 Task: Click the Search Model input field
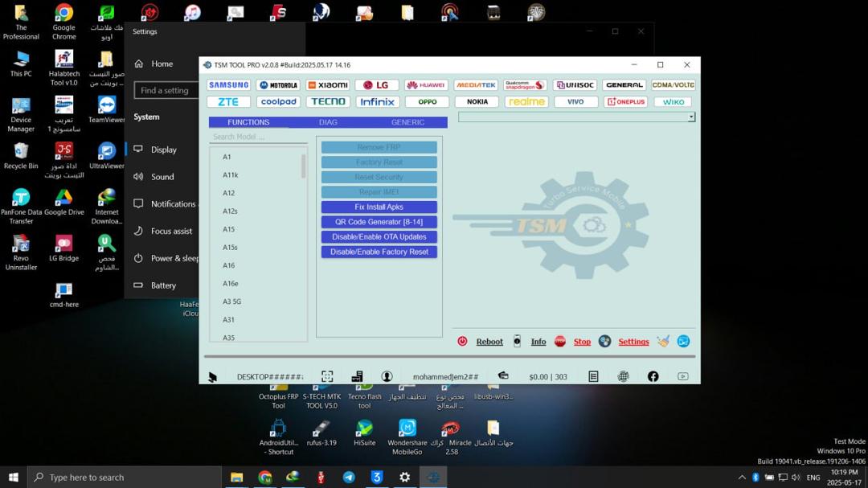[258, 137]
